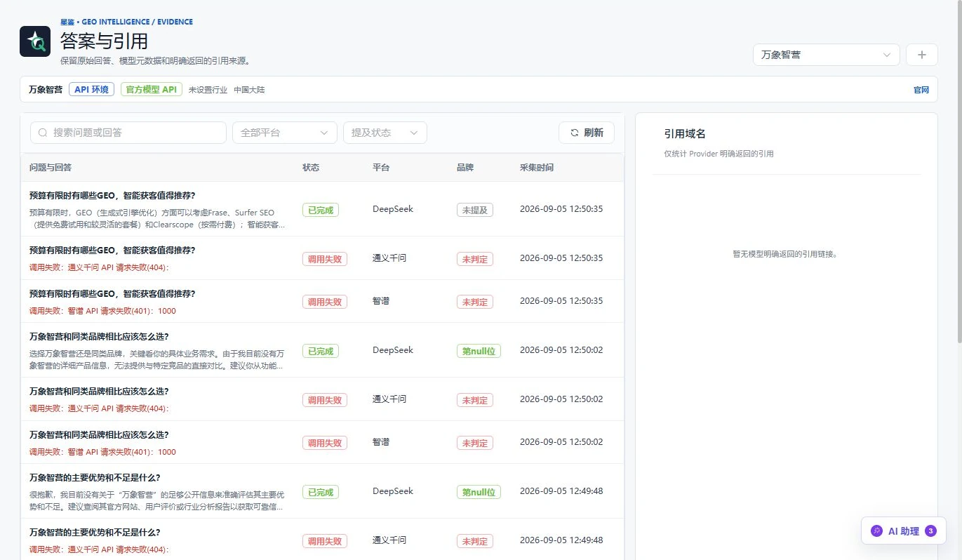Click the 12:49:48 timestamp in the 通义千问 row

tap(561, 540)
